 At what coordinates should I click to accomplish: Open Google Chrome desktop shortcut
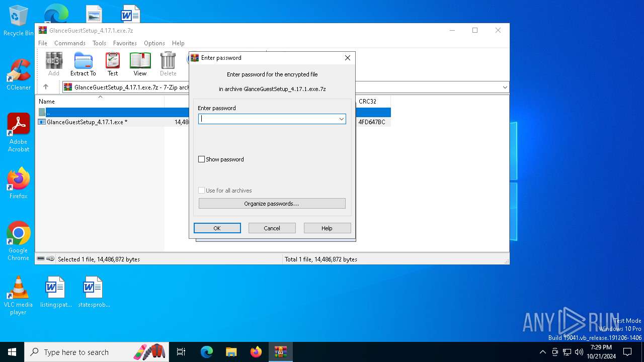tap(19, 241)
